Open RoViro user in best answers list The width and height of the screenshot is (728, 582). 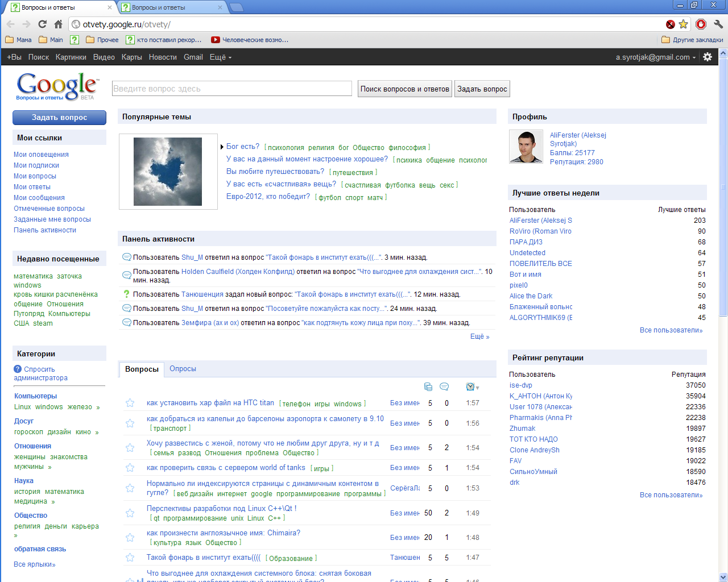(x=540, y=231)
